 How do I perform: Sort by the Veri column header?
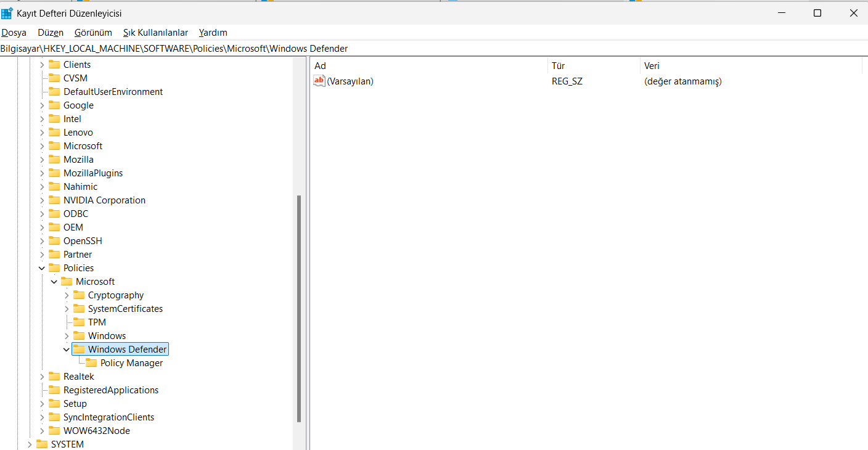pos(751,66)
